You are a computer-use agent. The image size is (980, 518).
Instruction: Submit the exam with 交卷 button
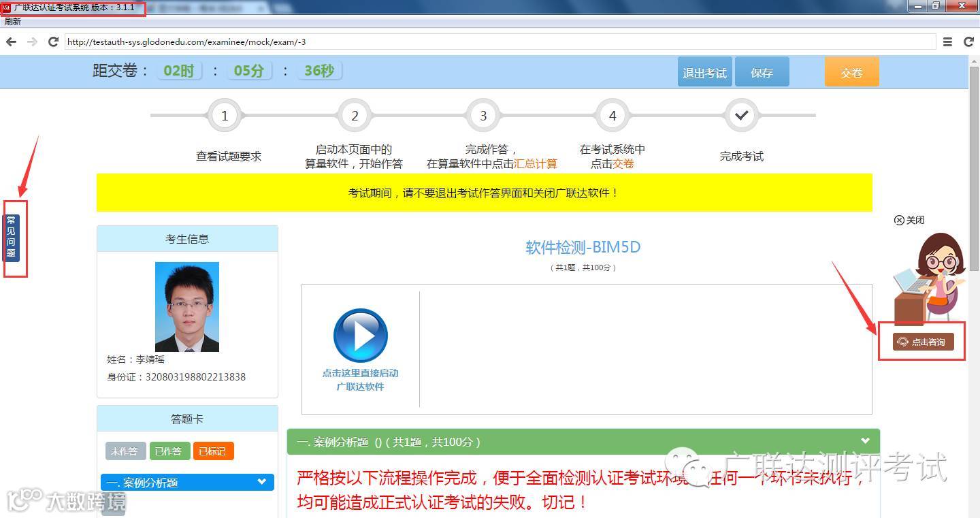coord(851,71)
